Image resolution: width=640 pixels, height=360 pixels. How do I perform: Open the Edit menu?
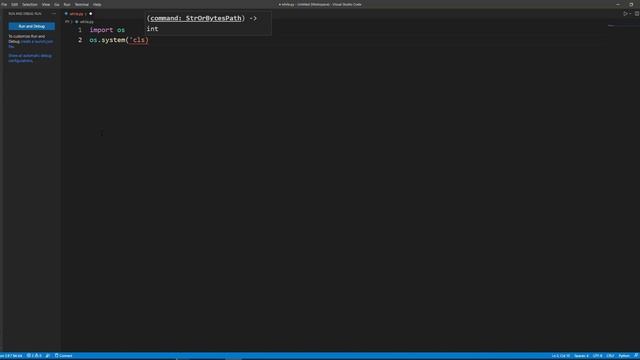pos(14,4)
